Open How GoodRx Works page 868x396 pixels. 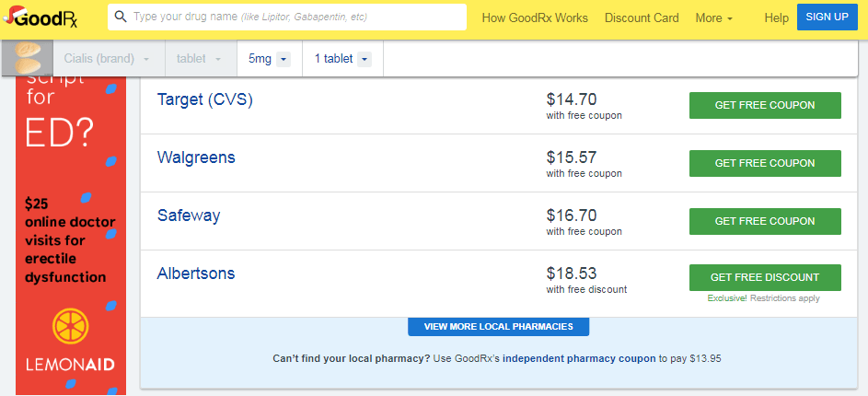tap(535, 17)
